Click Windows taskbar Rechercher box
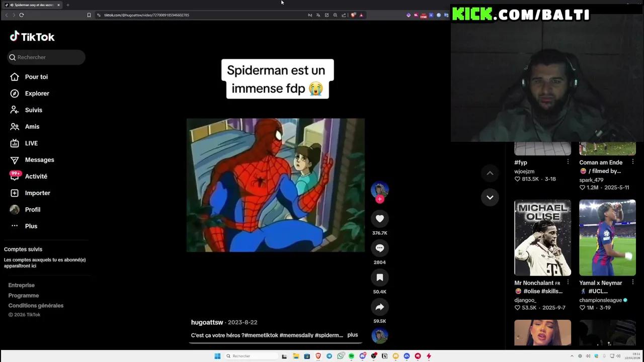 tap(252, 356)
